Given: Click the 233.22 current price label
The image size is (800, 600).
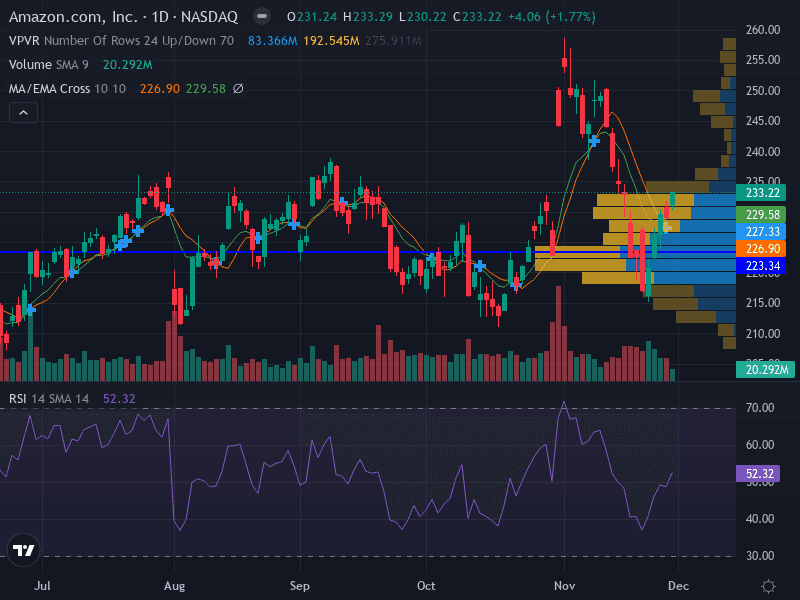Looking at the screenshot, I should click(762, 193).
